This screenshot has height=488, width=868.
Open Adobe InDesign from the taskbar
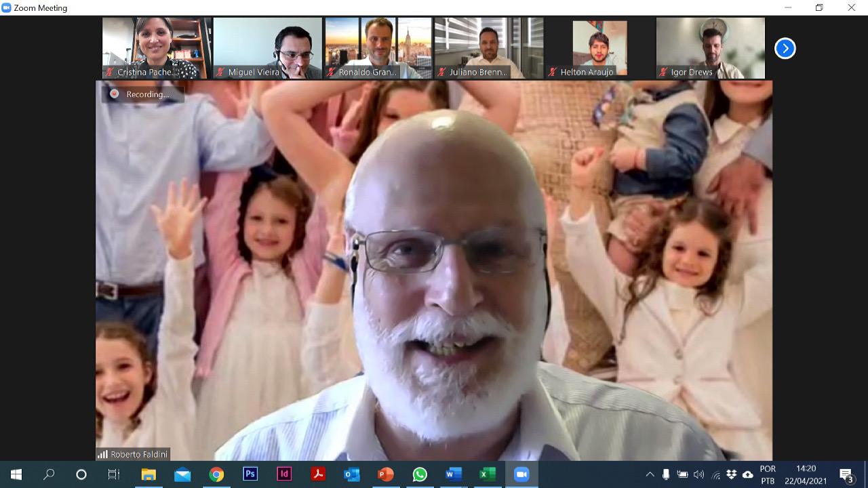284,474
